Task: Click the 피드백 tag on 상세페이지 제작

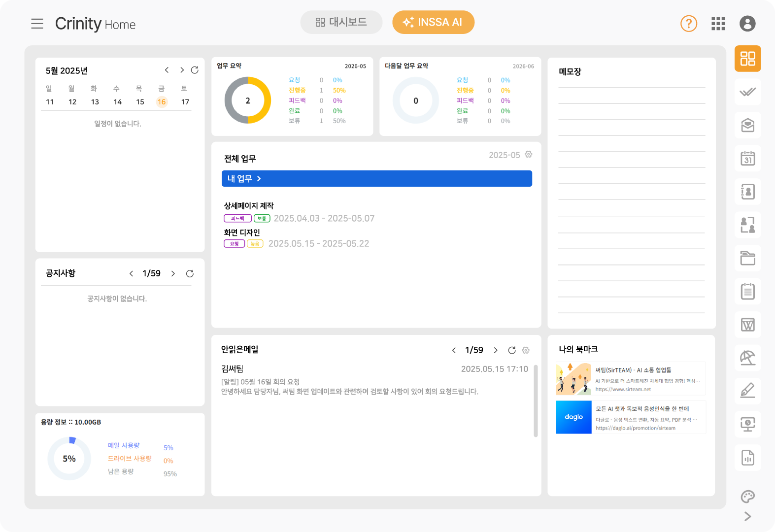Action: [x=238, y=218]
